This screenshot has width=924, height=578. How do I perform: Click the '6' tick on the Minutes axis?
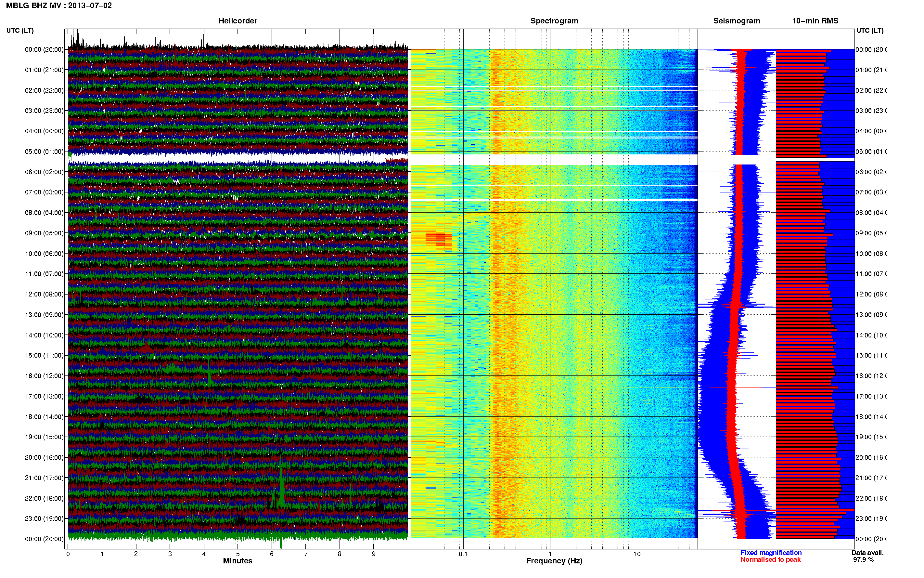coord(272,554)
